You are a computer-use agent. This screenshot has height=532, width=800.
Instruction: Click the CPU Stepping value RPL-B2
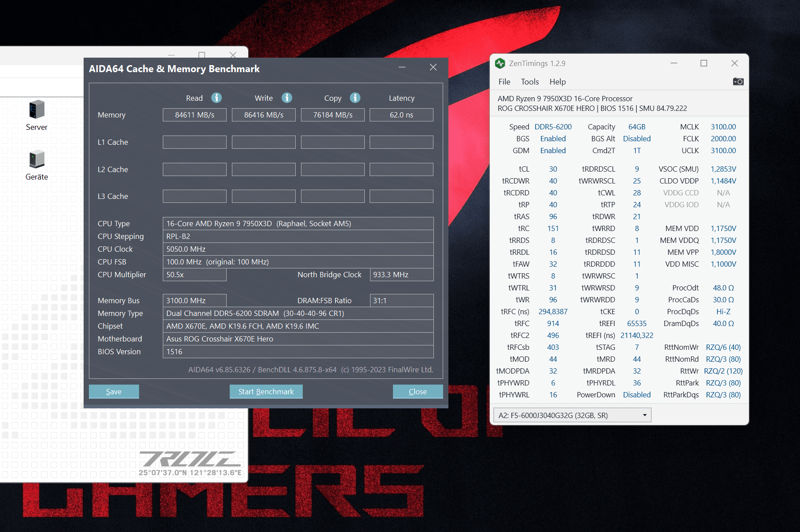pyautogui.click(x=298, y=236)
